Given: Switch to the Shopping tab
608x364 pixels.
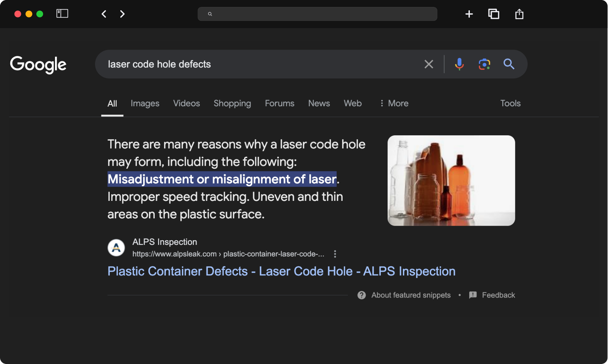Looking at the screenshot, I should point(232,104).
